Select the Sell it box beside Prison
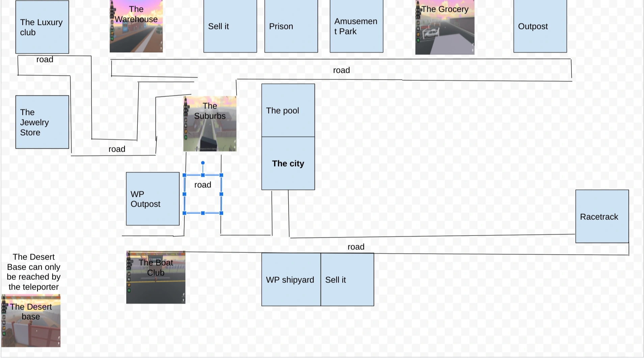 tap(230, 26)
